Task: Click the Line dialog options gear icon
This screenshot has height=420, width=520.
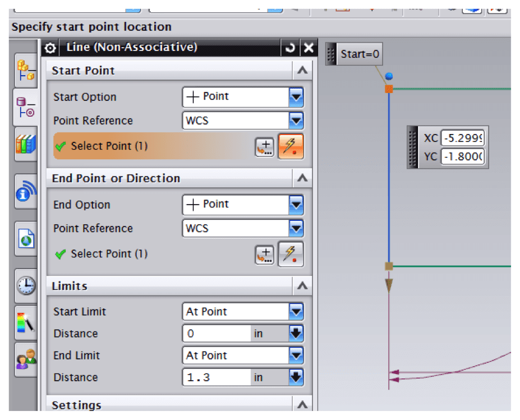Action: 50,48
